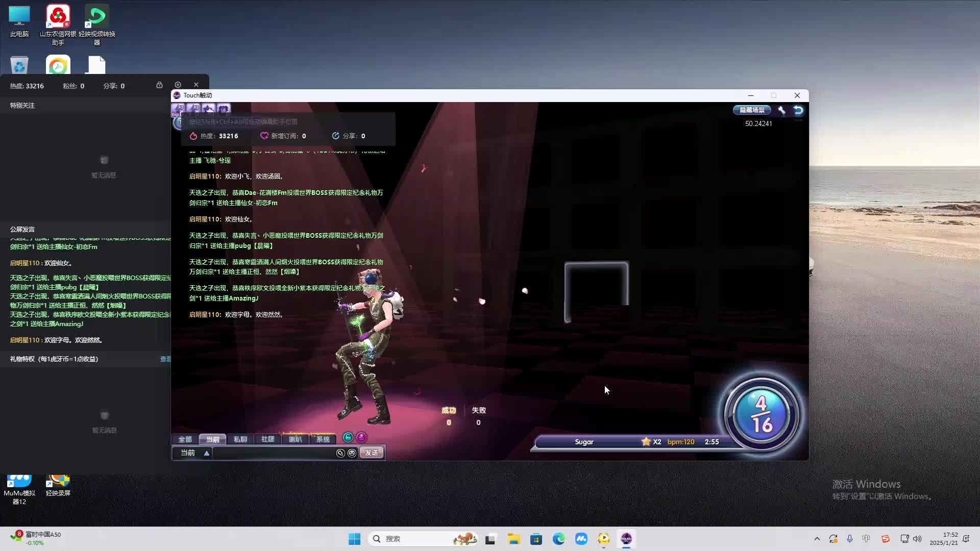This screenshot has width=980, height=551.
Task: Select the 全部 chat tab
Action: (185, 439)
